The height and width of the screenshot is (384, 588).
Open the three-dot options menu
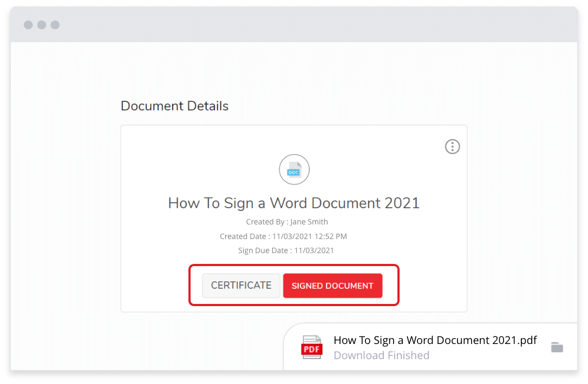(452, 147)
